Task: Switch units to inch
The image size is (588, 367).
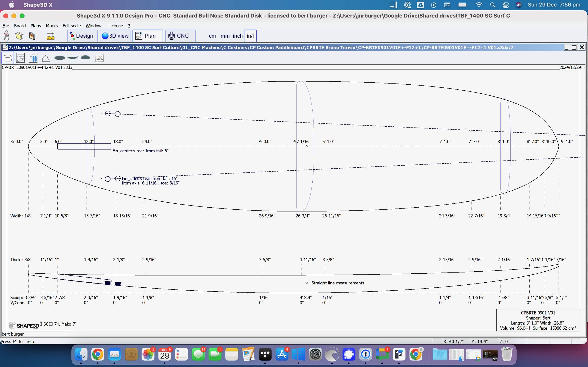Action: point(237,36)
